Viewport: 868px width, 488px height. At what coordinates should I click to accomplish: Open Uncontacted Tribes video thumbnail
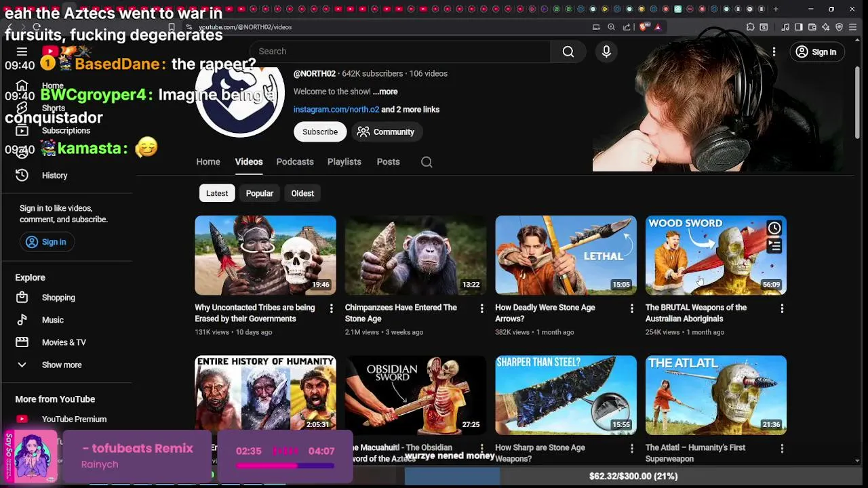click(265, 255)
